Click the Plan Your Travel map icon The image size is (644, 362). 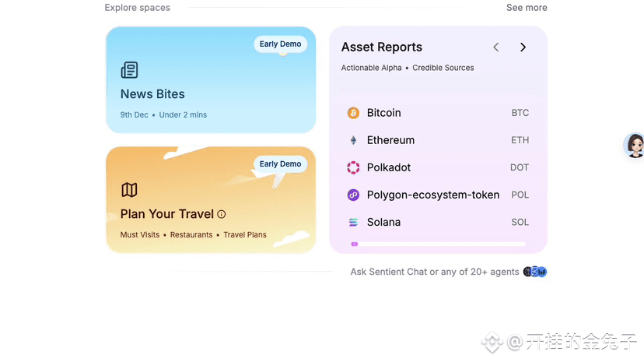(x=129, y=190)
